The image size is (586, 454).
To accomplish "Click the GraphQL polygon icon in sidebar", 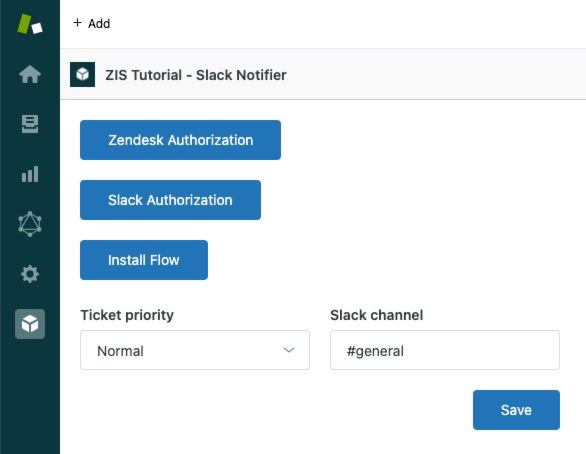I will [x=30, y=224].
